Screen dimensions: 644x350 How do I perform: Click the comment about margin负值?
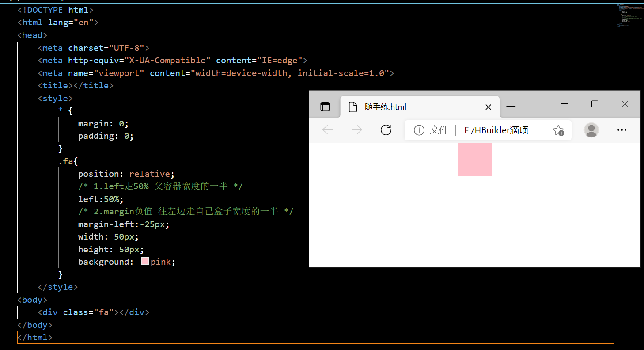pos(186,211)
